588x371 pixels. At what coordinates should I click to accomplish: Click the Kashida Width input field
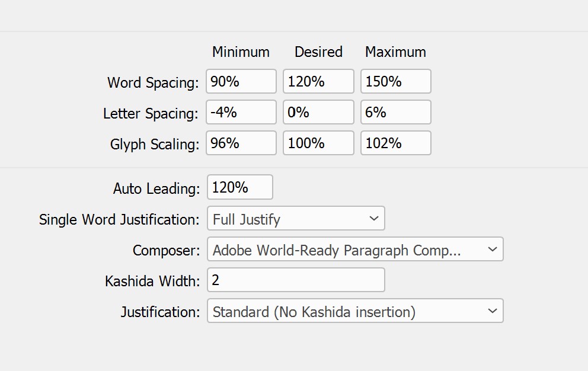coord(296,280)
